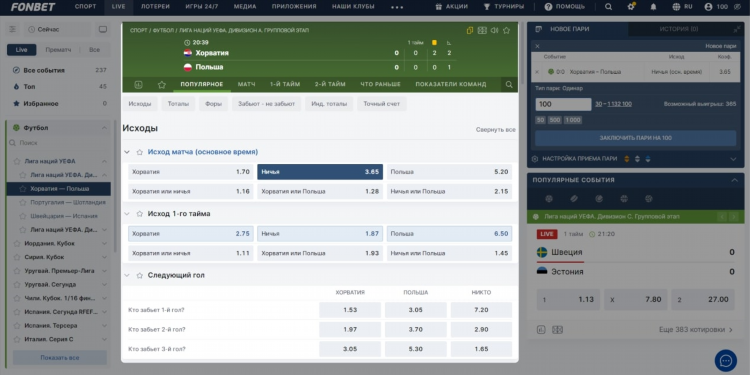Collapse the Футбол sports list section
Viewport: 750px width, 375px height.
point(104,128)
